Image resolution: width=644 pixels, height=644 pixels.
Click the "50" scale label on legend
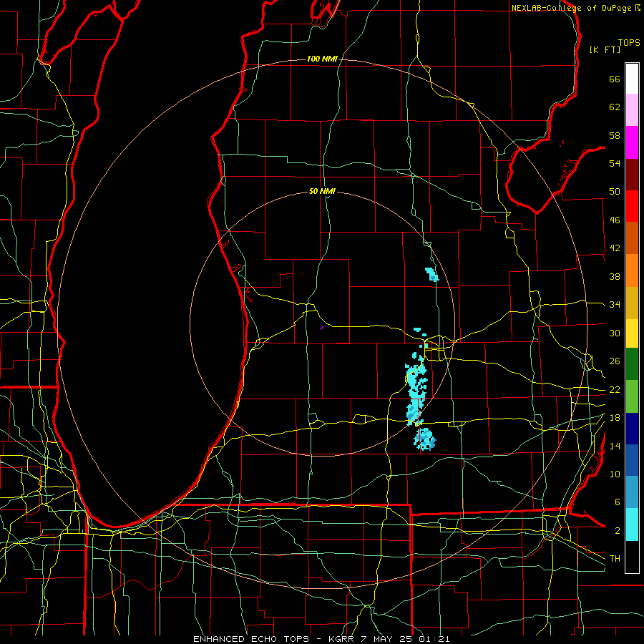coord(615,192)
